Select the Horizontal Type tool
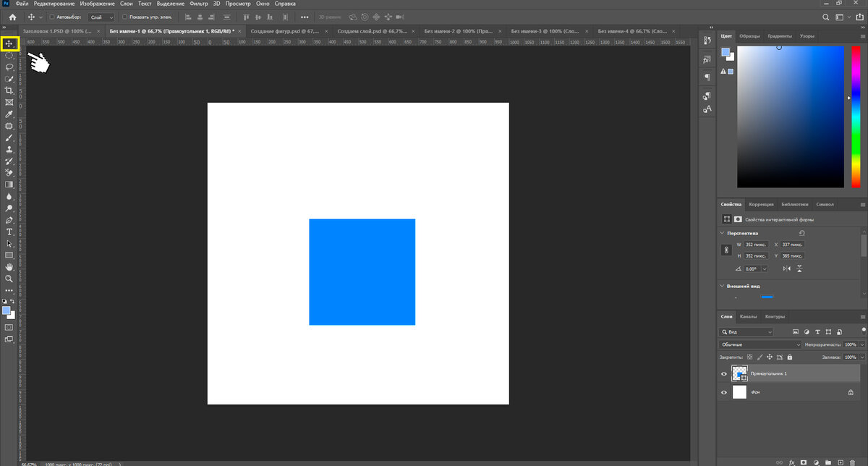The width and height of the screenshot is (868, 466). point(9,232)
